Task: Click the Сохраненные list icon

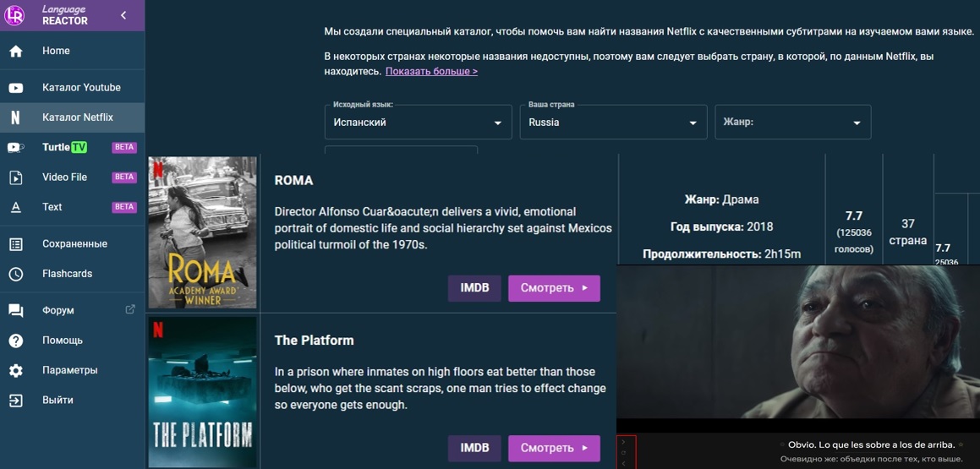Action: coord(15,244)
